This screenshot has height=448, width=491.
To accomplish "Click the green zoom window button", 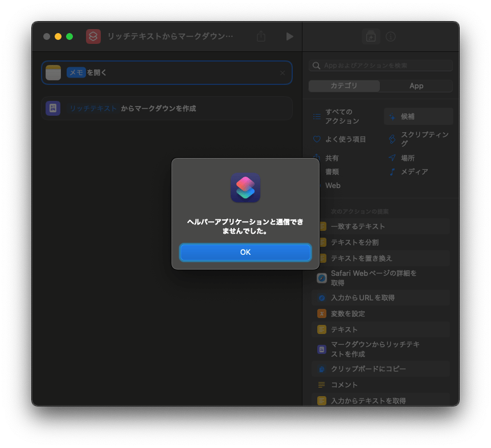I will pos(69,36).
